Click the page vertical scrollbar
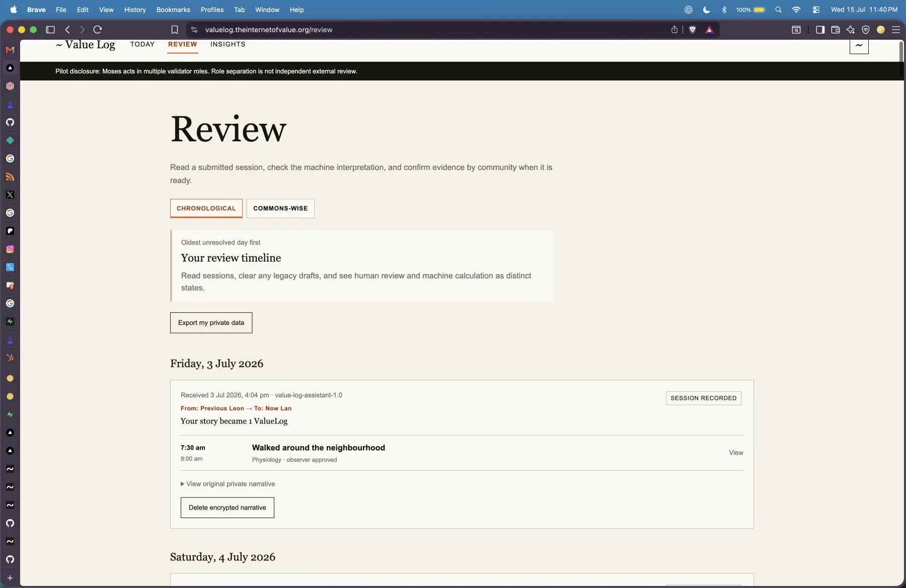This screenshot has height=588, width=906. coord(901,59)
